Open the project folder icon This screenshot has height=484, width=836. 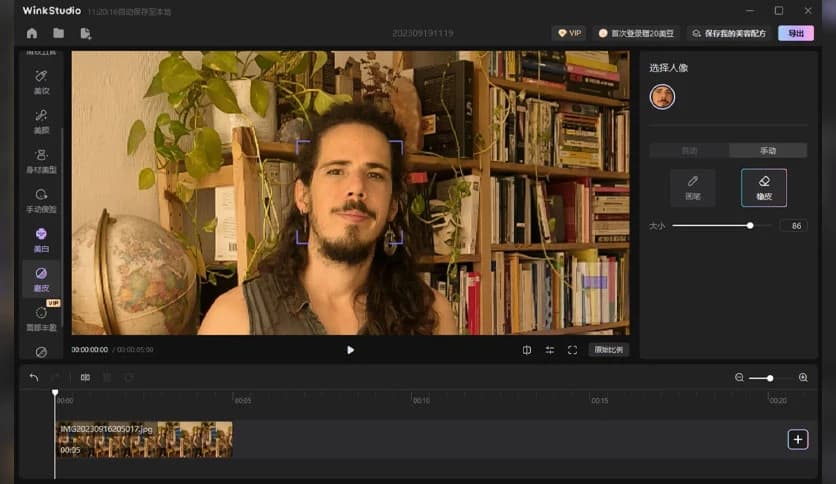(x=59, y=33)
